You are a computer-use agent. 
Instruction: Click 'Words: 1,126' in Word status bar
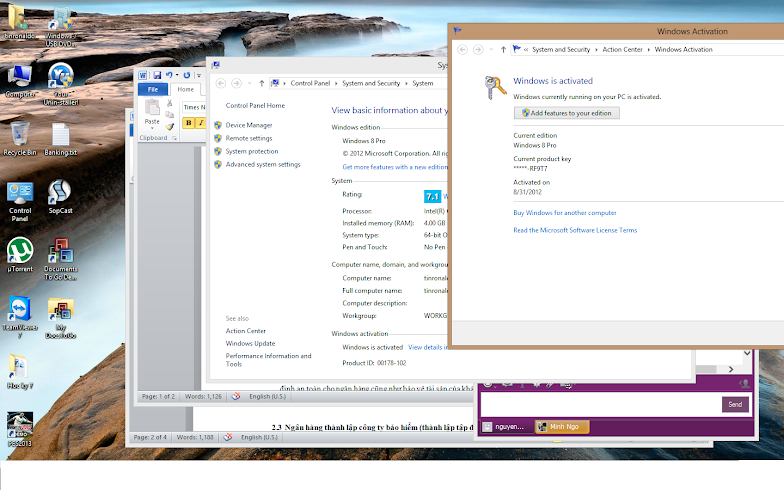pos(203,396)
